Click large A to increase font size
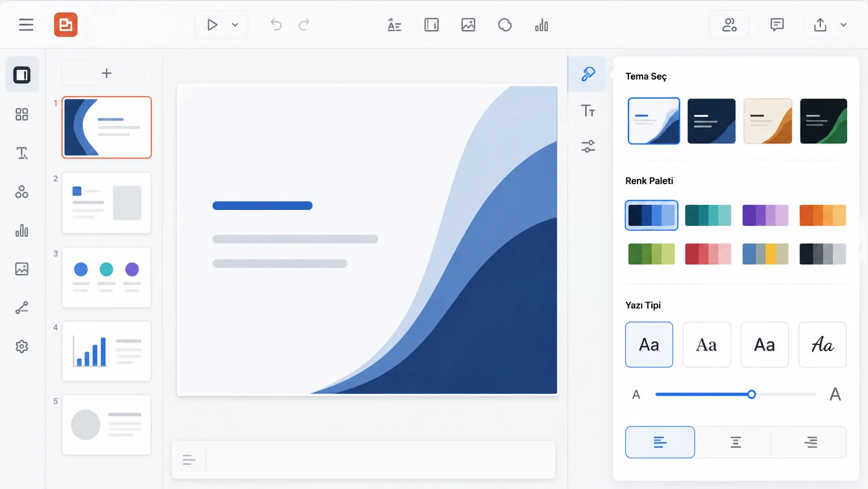 click(x=835, y=394)
